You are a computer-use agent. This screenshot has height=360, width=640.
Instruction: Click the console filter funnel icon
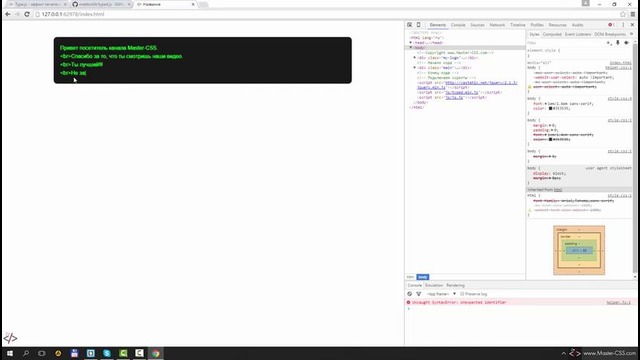[418, 294]
